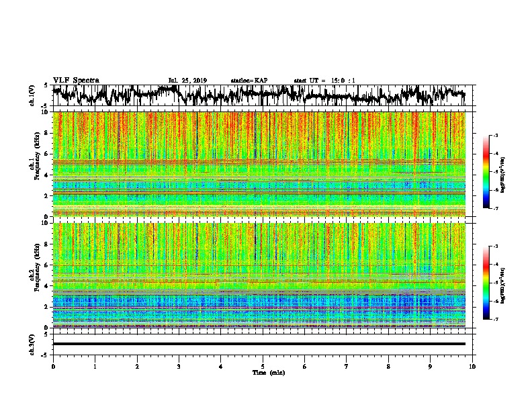Image resolution: width=532 pixels, height=411 pixels.
Task: Click time axis tick label "3"
Action: 179,367
